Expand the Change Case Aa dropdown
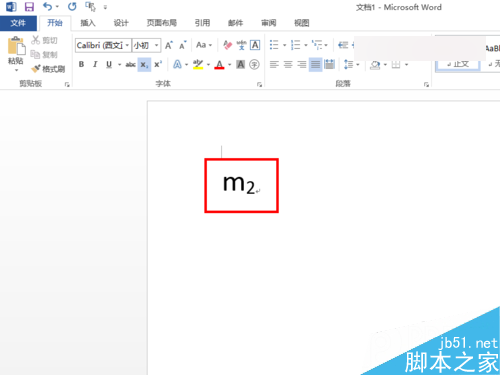Screen dimensions: 500x375 click(x=204, y=45)
